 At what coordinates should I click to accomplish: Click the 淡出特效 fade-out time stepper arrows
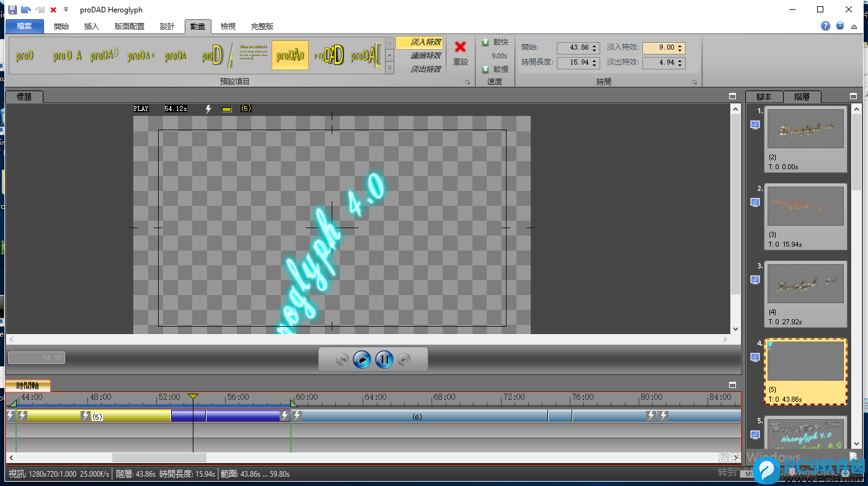pos(681,63)
